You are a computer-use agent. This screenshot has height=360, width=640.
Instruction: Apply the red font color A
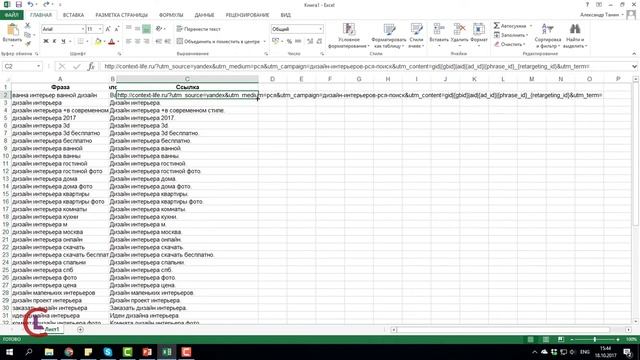[x=112, y=41]
